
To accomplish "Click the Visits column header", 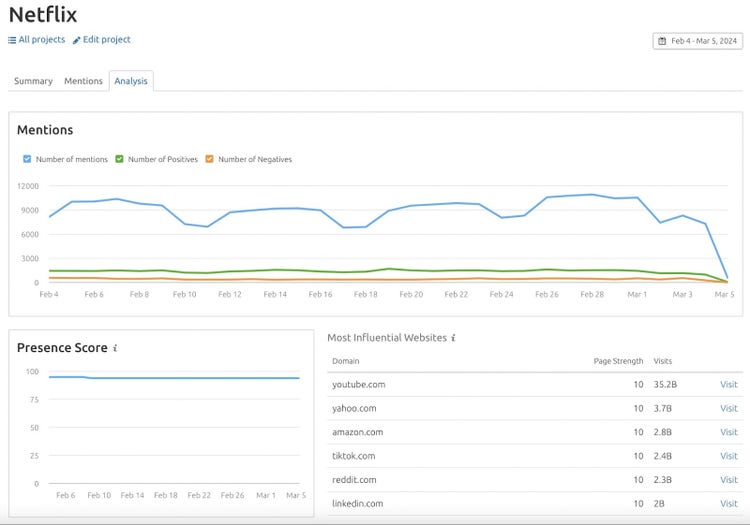I will point(662,361).
